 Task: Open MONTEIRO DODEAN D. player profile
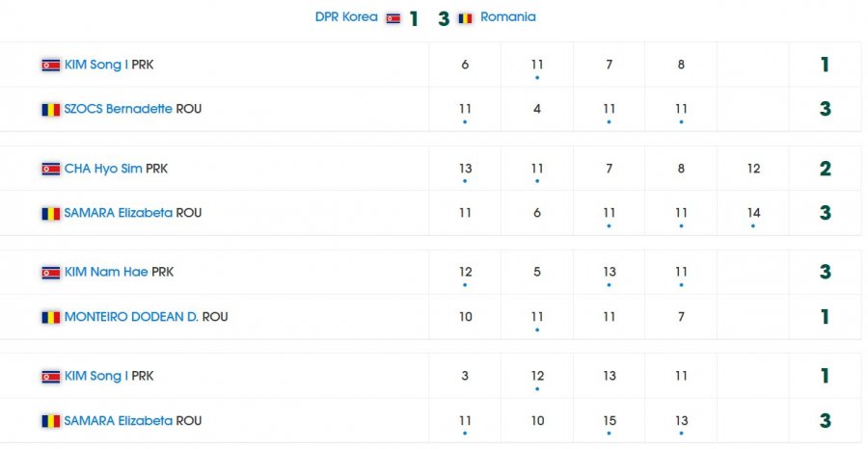tap(132, 317)
